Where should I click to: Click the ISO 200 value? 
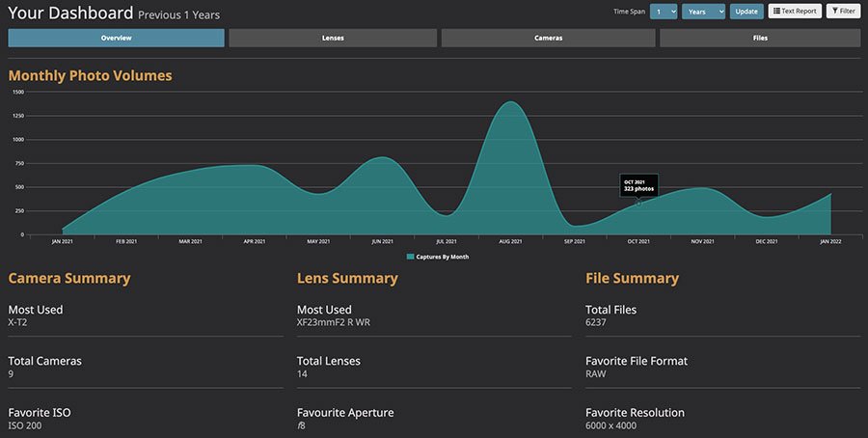(25, 425)
